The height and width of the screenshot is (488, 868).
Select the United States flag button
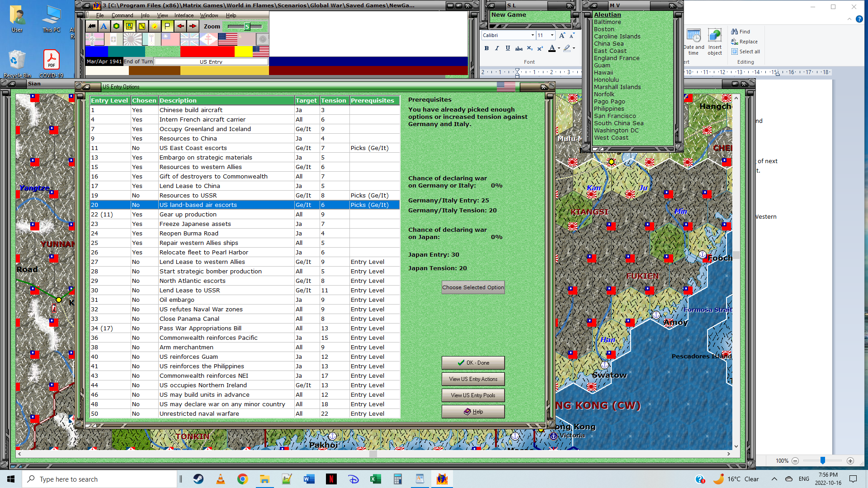tap(227, 40)
